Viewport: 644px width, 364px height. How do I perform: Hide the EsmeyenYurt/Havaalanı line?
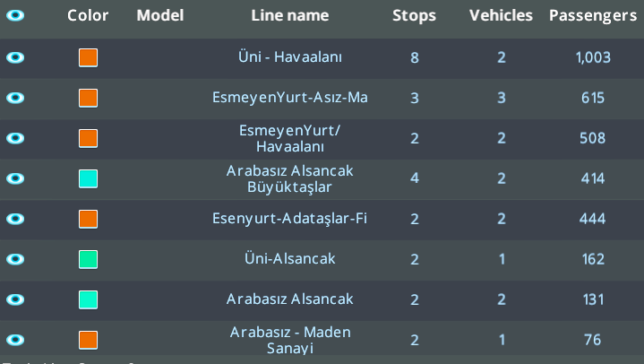point(16,138)
